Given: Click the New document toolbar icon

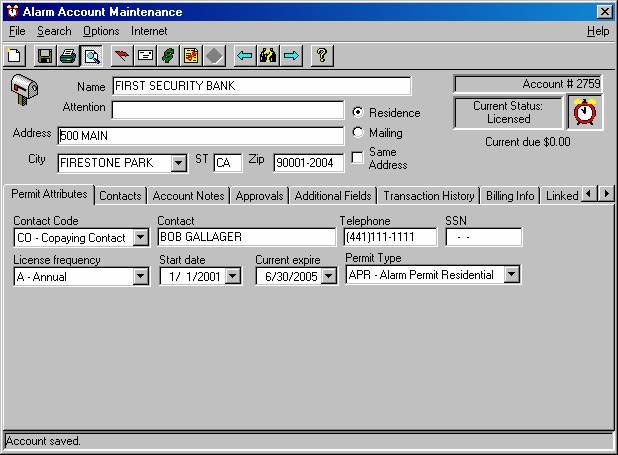Looking at the screenshot, I should click(14, 56).
